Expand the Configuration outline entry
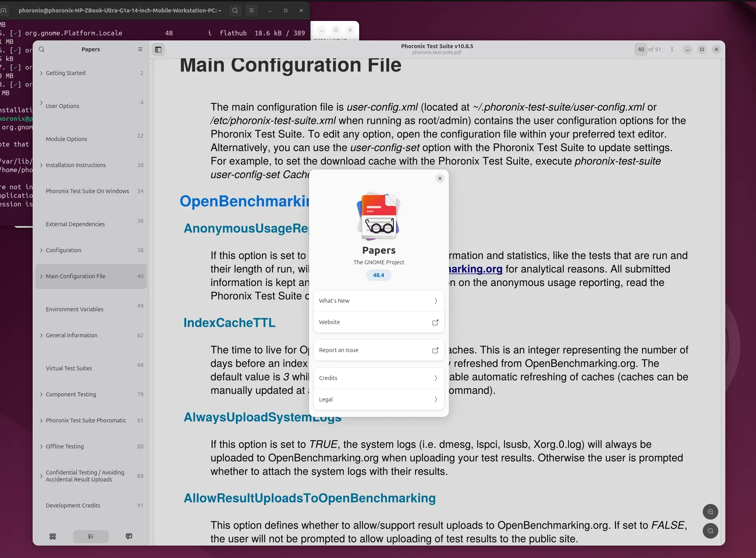The image size is (756, 558). (x=42, y=250)
